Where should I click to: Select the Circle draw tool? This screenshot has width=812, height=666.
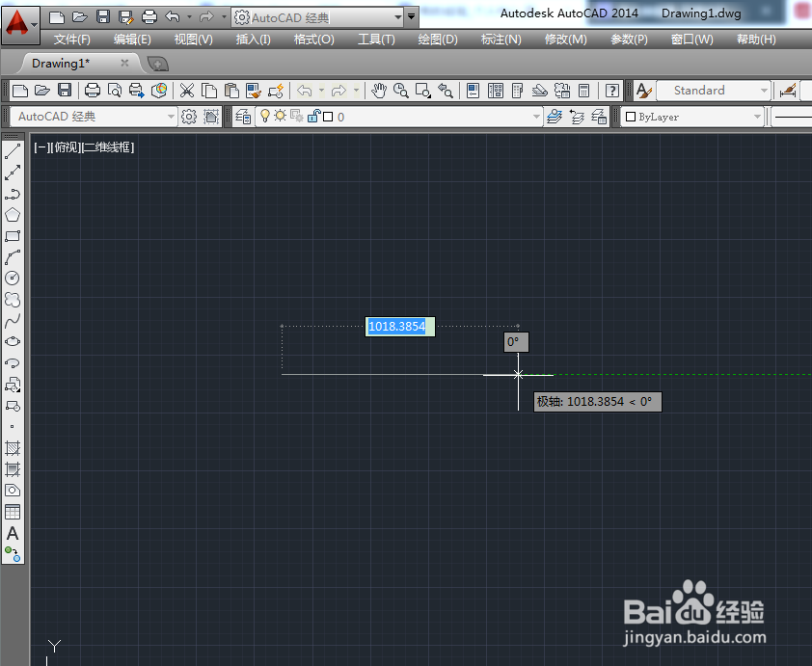[13, 279]
